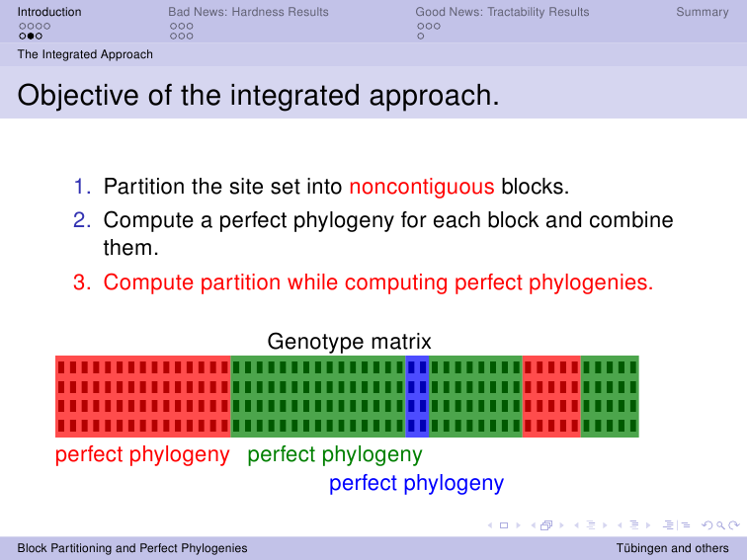This screenshot has width=747, height=560.
Task: Click the green perfect phylogeny label
Action: point(334,454)
